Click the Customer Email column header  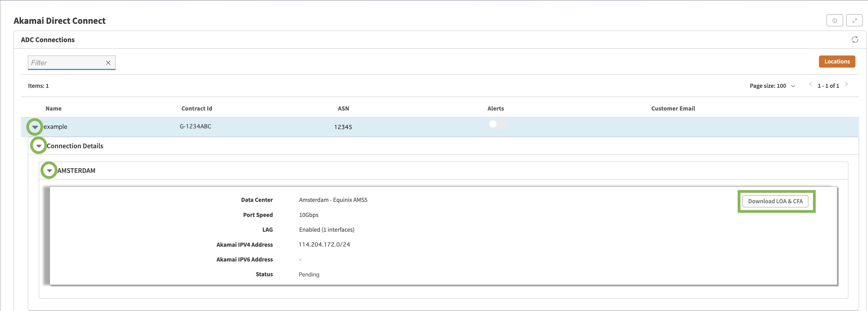tap(672, 108)
